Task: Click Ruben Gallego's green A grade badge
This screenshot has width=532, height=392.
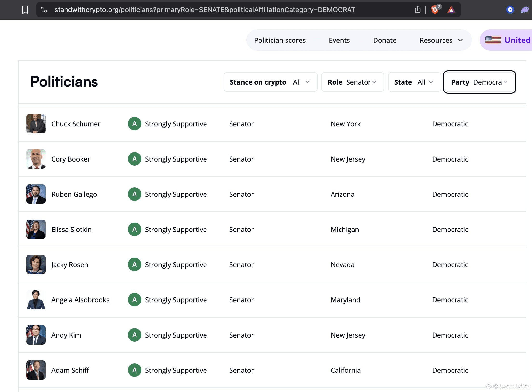Action: (135, 194)
